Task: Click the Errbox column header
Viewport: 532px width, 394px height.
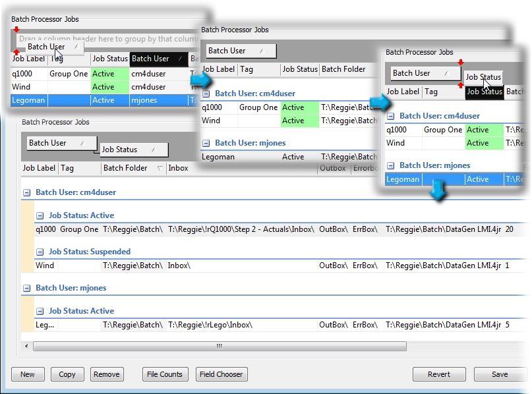Action: coord(365,169)
